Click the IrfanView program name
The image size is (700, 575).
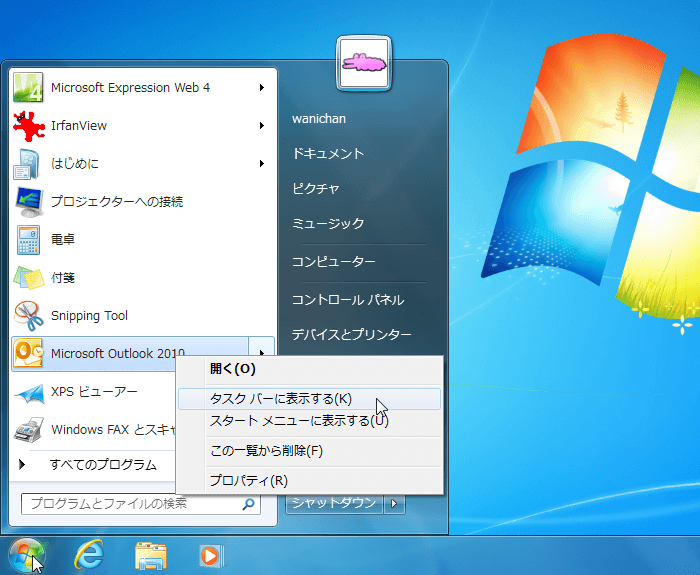tap(79, 126)
